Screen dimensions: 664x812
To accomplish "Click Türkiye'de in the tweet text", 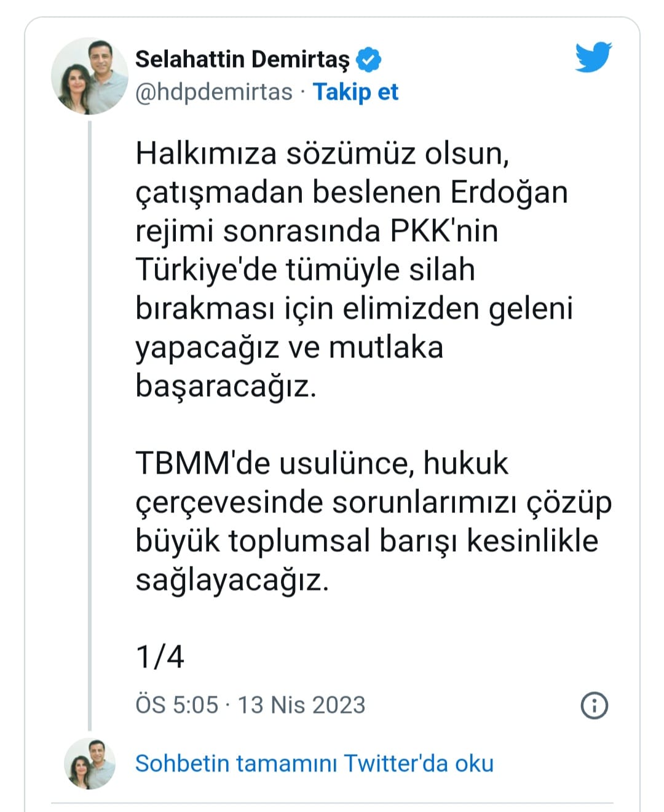I will (x=206, y=270).
